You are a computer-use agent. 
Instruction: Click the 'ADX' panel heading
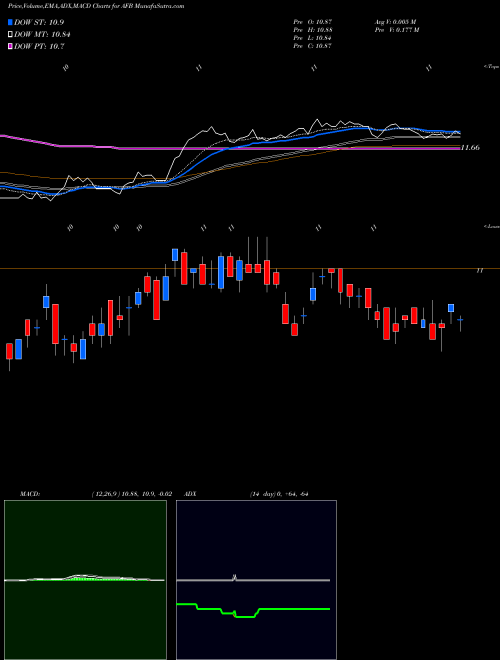pos(191,494)
